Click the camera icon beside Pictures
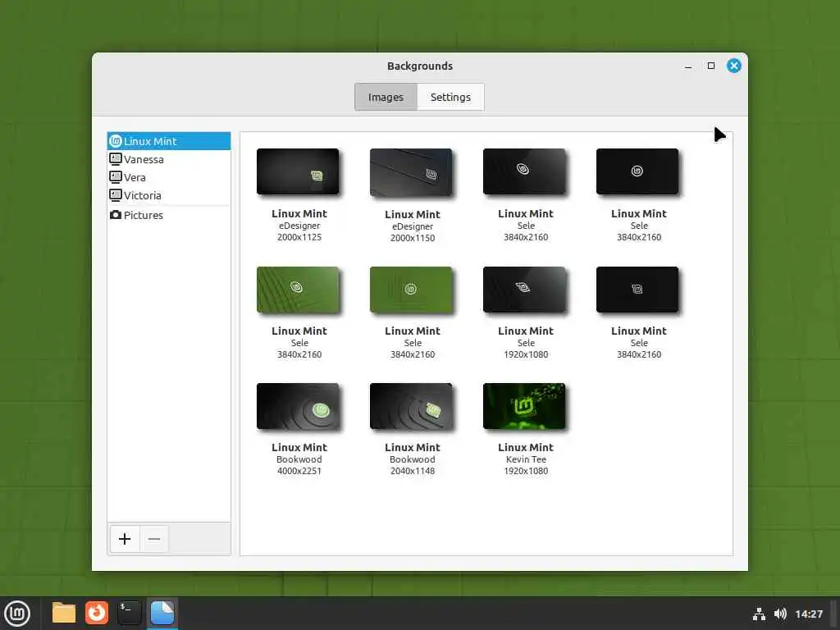The width and height of the screenshot is (840, 630). (115, 214)
